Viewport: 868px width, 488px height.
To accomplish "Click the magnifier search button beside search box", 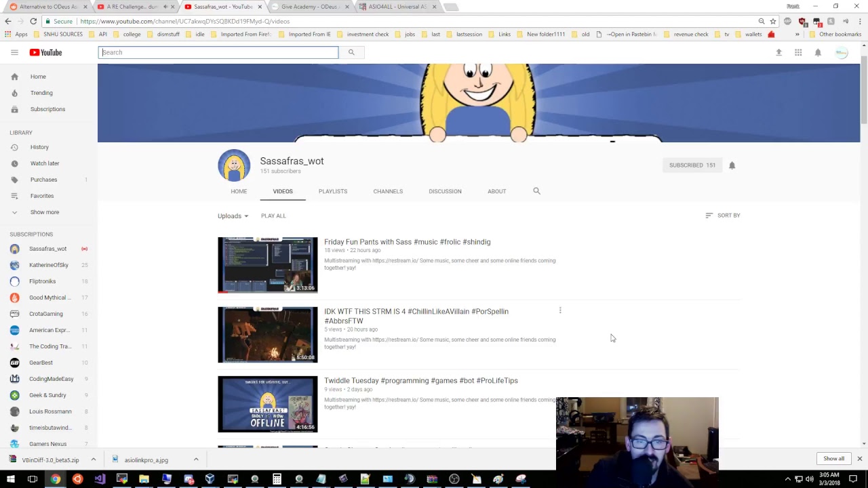I will [351, 52].
